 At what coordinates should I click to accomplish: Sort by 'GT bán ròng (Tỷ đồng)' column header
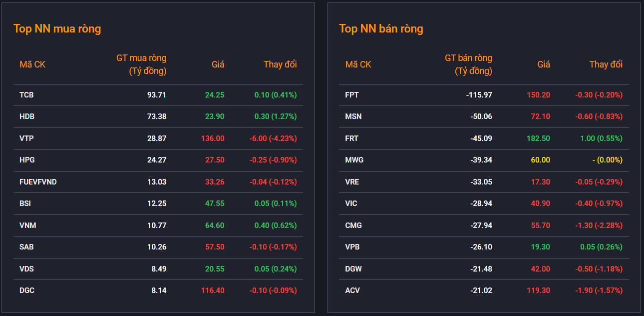click(469, 64)
